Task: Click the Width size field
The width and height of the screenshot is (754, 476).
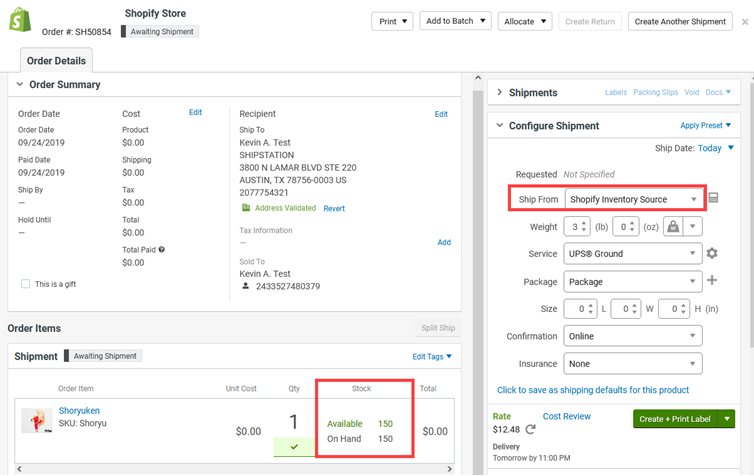Action: coord(626,309)
